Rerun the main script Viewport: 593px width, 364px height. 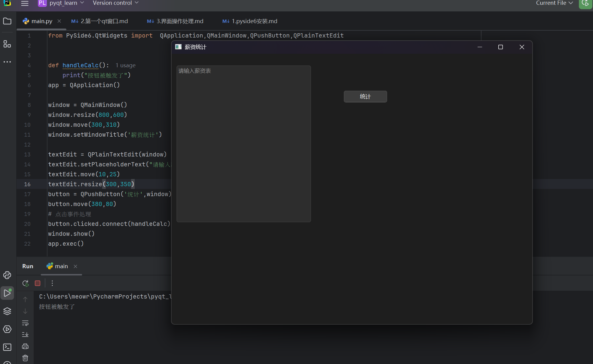(26, 283)
